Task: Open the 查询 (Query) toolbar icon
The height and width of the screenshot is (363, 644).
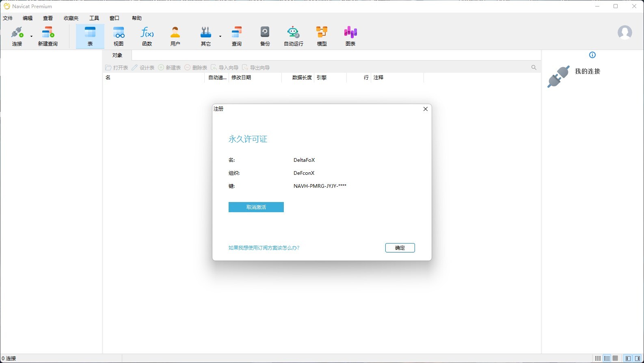Action: point(237,36)
